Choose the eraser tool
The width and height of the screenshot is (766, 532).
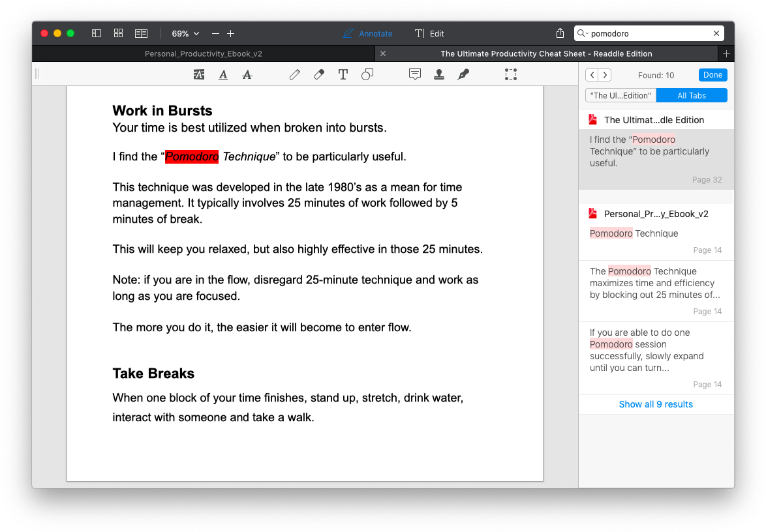pyautogui.click(x=319, y=74)
